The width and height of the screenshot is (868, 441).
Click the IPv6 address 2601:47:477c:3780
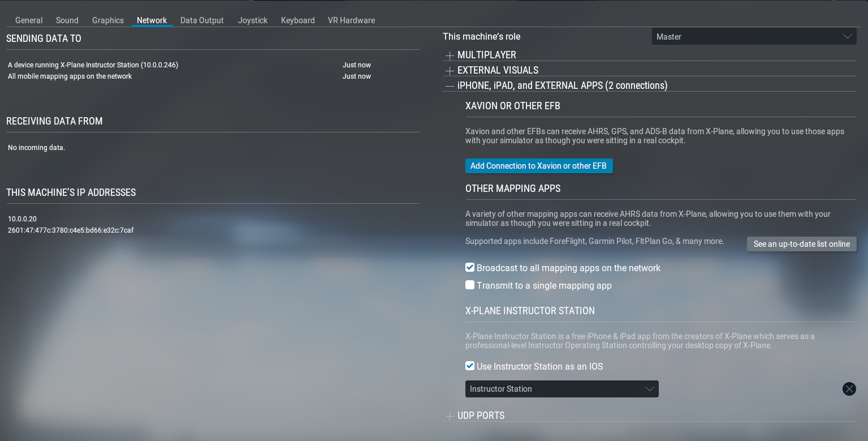[x=71, y=230]
